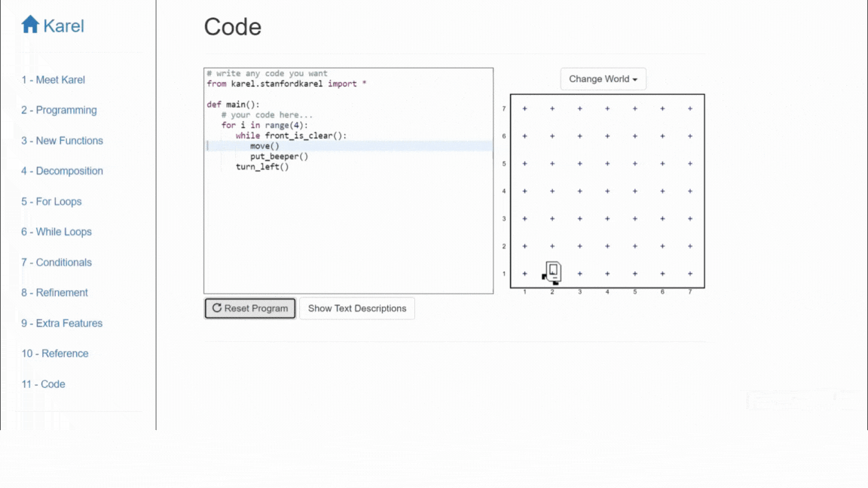Open the 2 - Programming lesson

pos(59,110)
